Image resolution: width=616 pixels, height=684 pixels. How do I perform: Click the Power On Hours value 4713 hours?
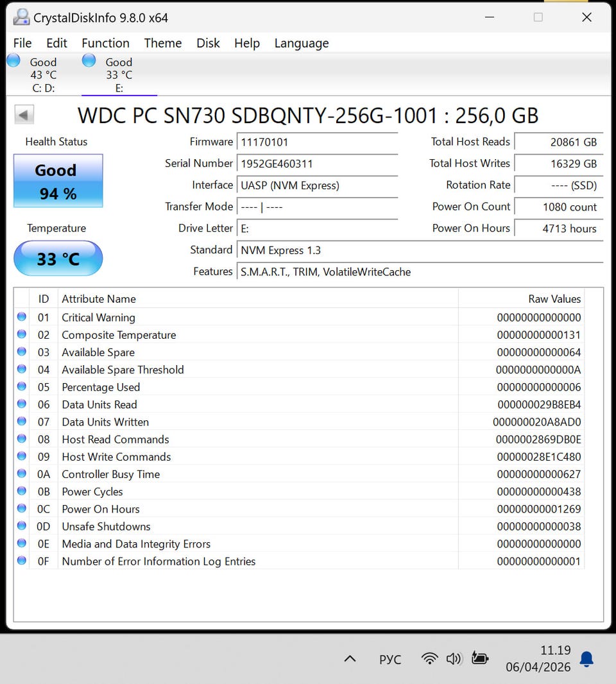click(x=558, y=228)
